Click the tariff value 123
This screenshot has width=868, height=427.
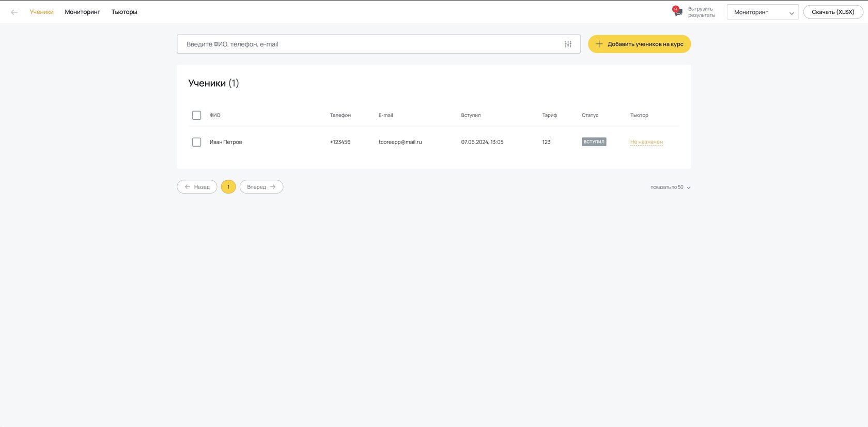[546, 142]
